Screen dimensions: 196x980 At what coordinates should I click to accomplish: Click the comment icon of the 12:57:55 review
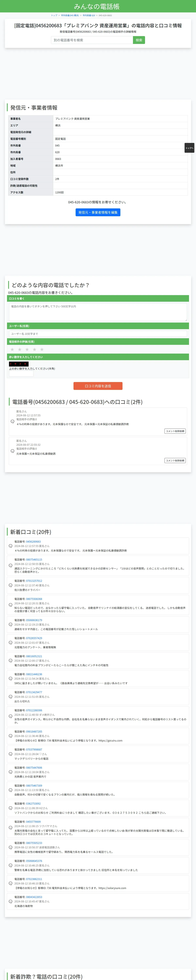coord(13,422)
